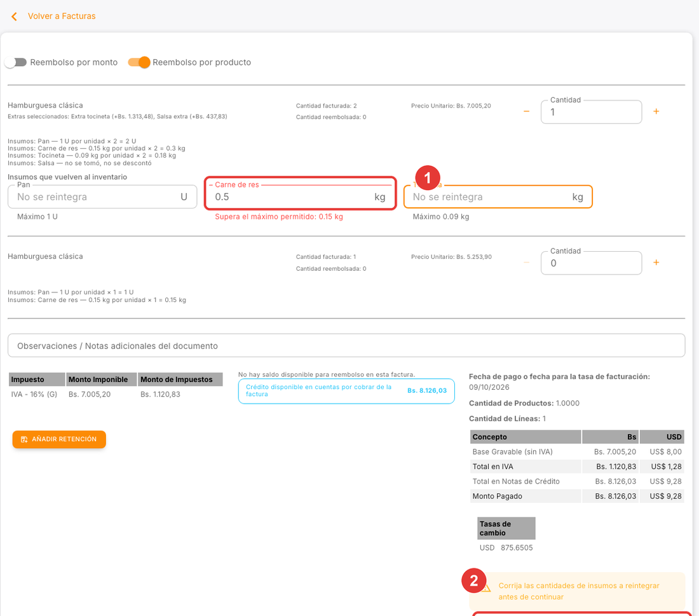Image resolution: width=699 pixels, height=616 pixels.
Task: Increase quantity for Bs. 5.253,90 hamburguesa
Action: (x=656, y=263)
